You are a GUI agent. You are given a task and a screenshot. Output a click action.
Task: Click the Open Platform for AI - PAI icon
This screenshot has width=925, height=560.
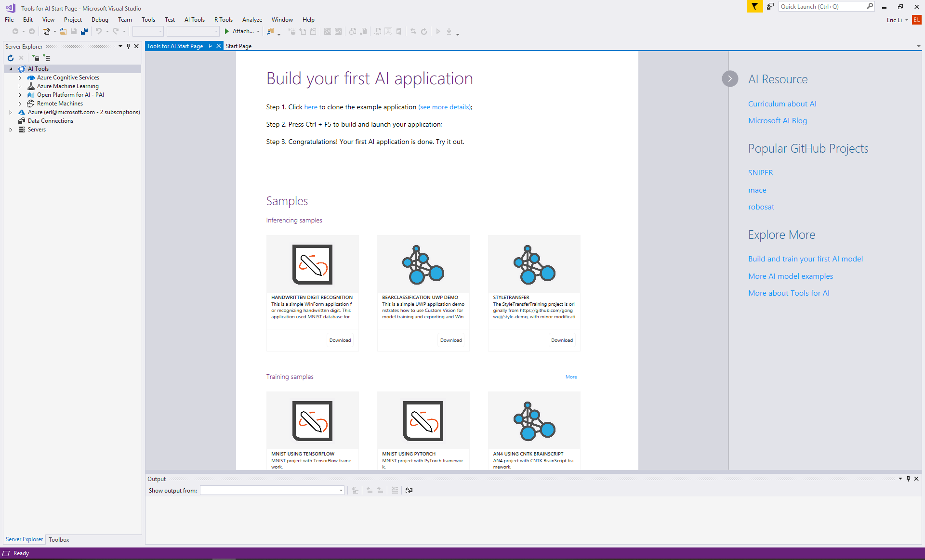[x=30, y=94]
